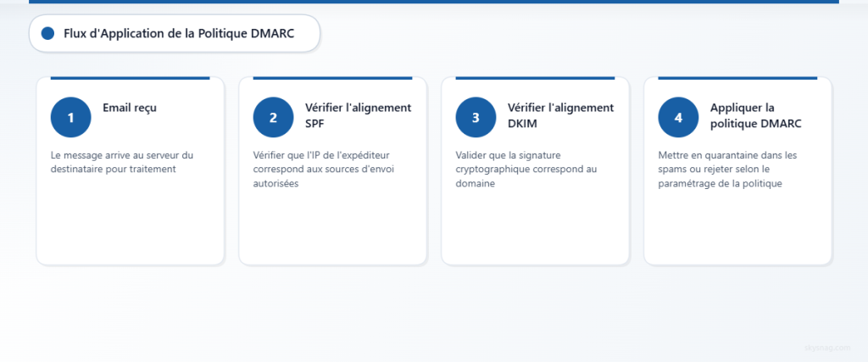Select the 'Vérifier l'alignement DKIM' heading

[561, 115]
